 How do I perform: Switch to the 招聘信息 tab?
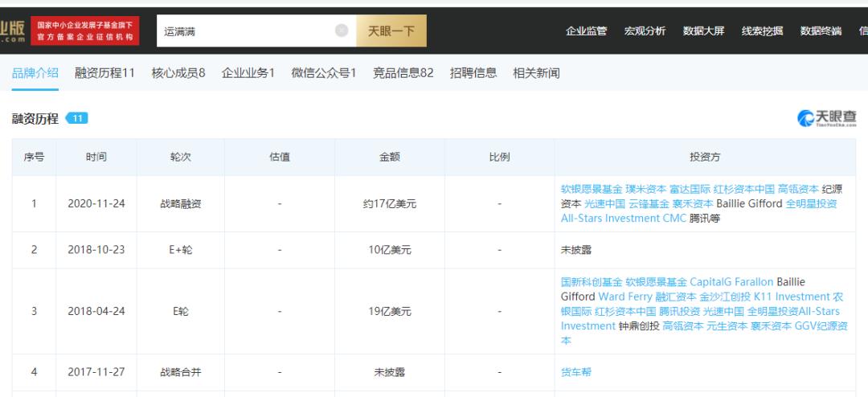[x=473, y=72]
